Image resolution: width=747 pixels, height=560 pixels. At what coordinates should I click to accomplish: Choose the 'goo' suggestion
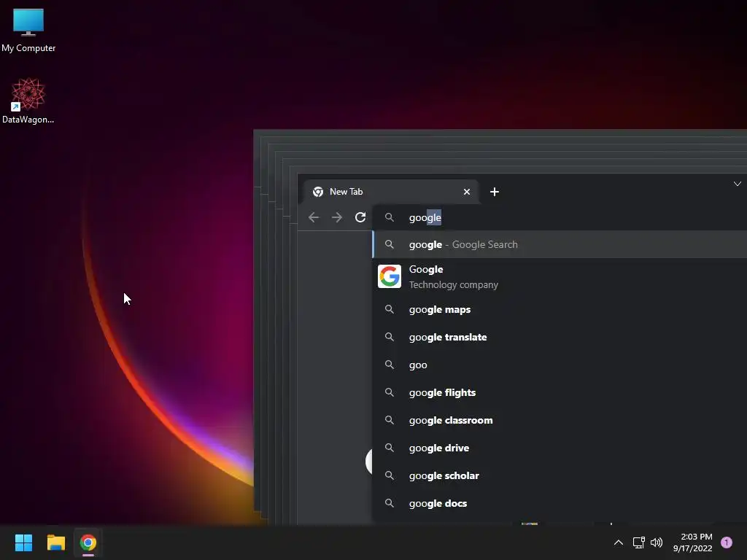(560, 365)
